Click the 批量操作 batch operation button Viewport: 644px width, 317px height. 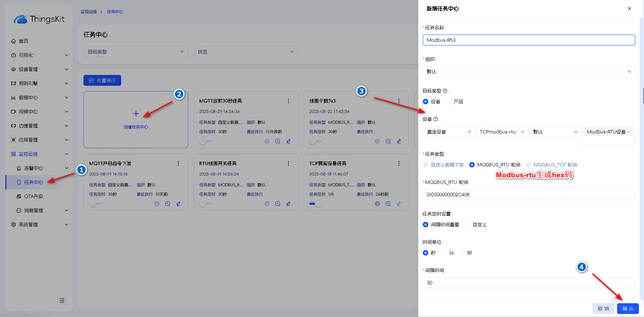click(102, 80)
